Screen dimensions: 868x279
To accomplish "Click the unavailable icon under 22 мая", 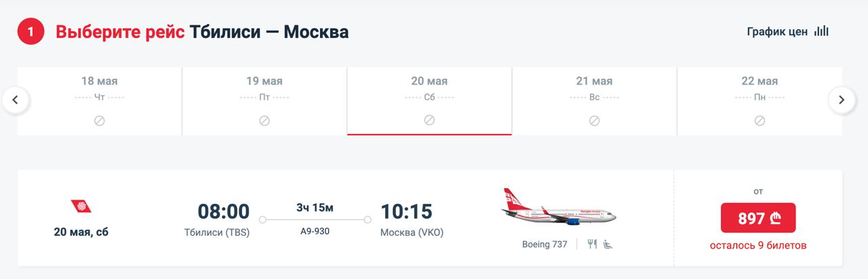I will click(x=759, y=121).
